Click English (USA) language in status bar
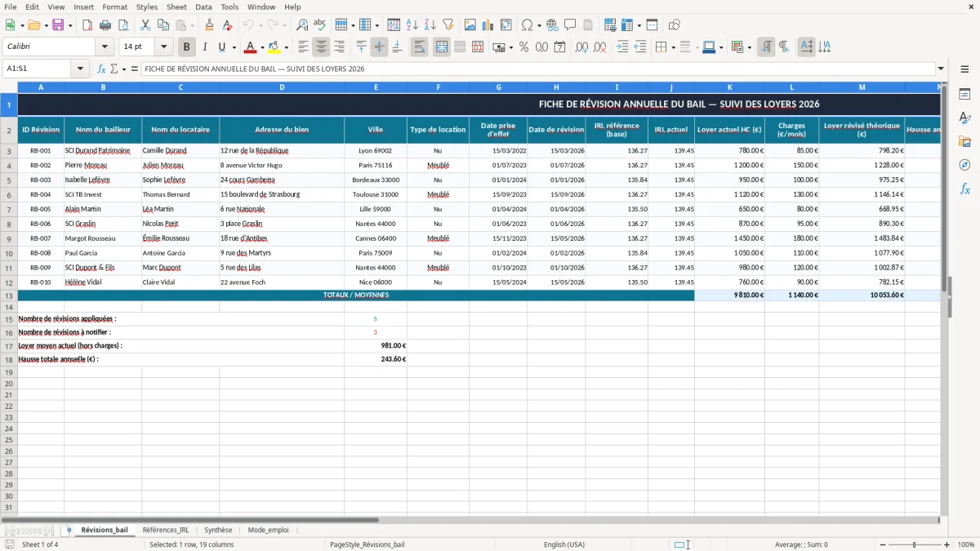 coord(564,544)
